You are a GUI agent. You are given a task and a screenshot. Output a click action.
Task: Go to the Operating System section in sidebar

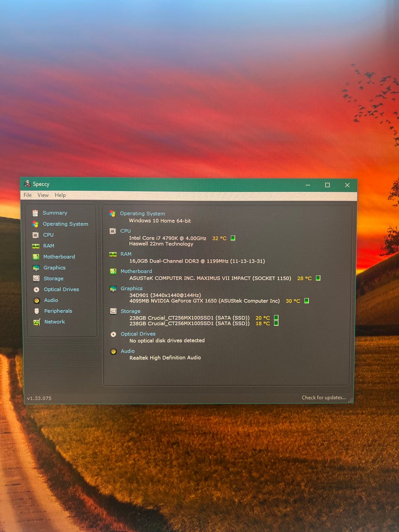pyautogui.click(x=66, y=224)
